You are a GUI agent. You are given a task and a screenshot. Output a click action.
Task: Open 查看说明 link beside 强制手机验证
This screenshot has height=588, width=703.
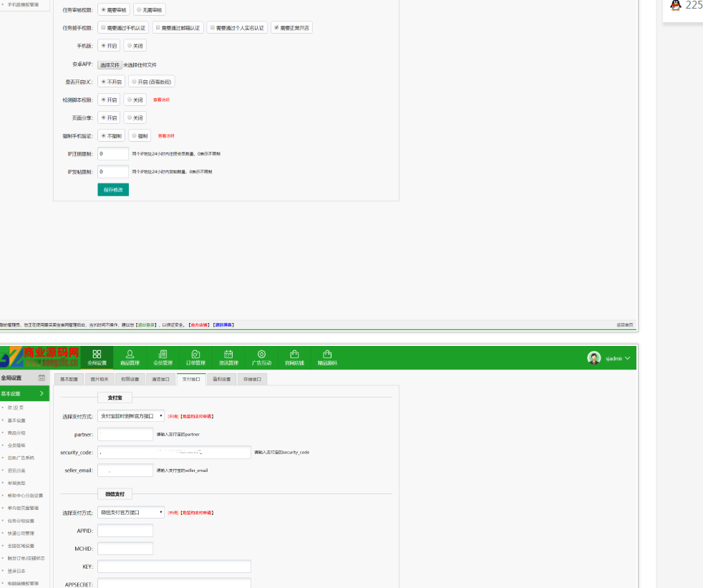pos(166,135)
